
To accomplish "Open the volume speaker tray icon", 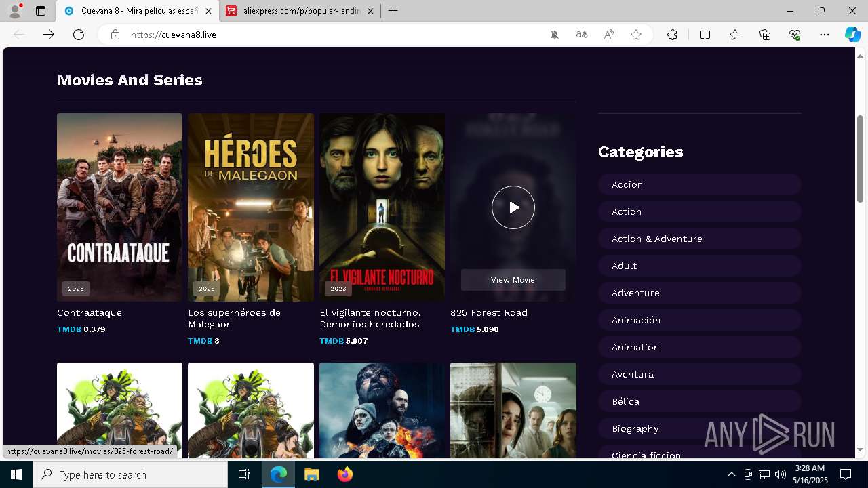I will click(780, 474).
